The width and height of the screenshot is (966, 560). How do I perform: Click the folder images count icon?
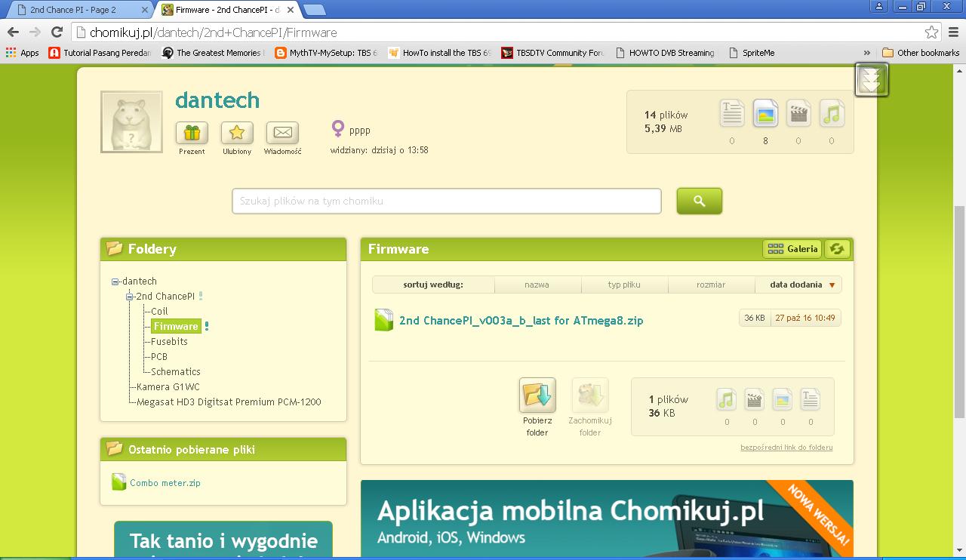(x=783, y=399)
